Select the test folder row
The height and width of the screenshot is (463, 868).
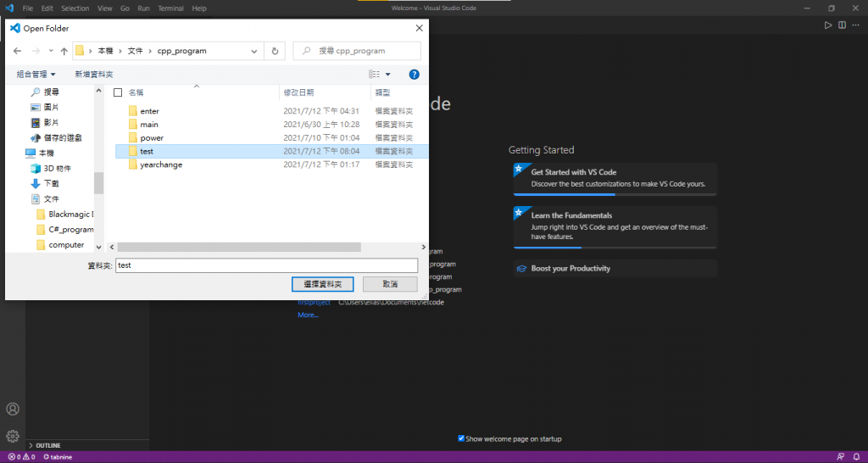(x=272, y=151)
